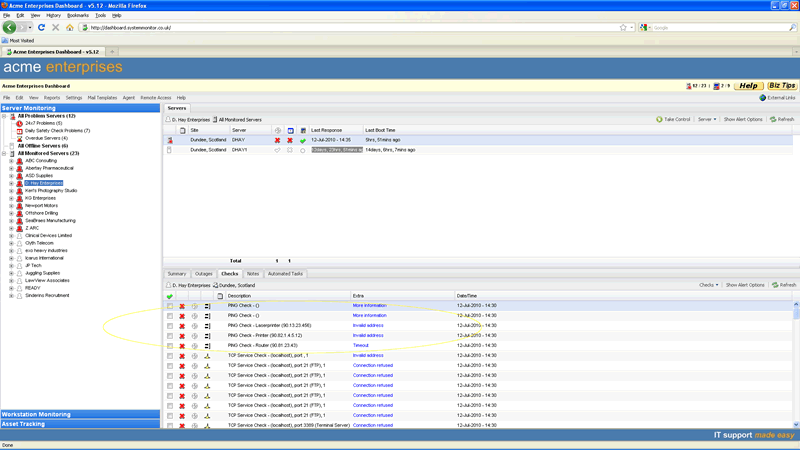Click TCP service icon on 'port , 1' row

[207, 356]
